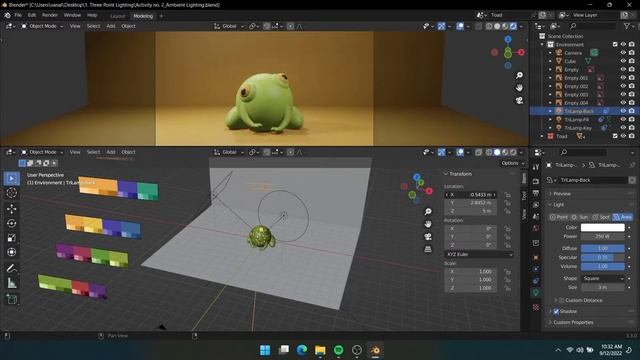Select the Cursor tool in lower viewport toolbar
This screenshot has width=640, height=360.
11,193
